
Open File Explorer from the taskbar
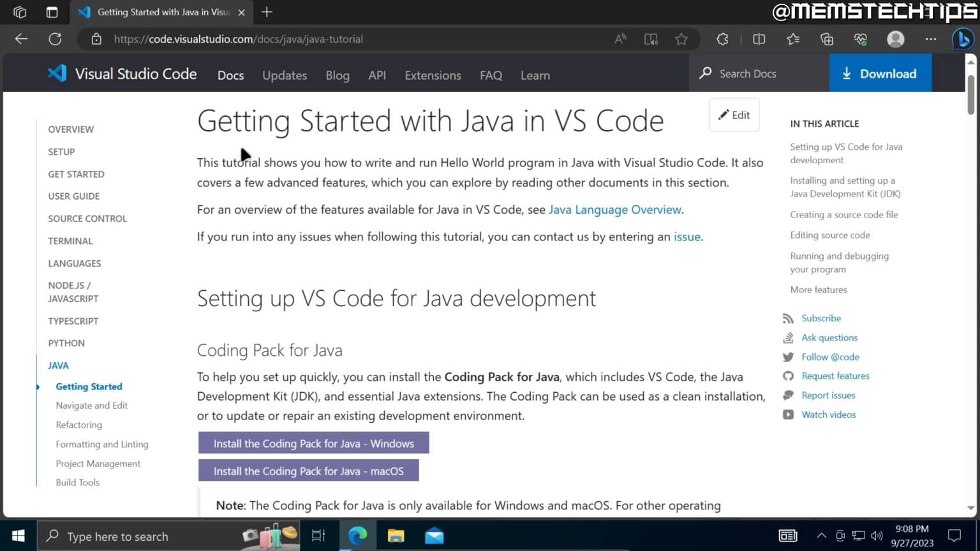(396, 536)
